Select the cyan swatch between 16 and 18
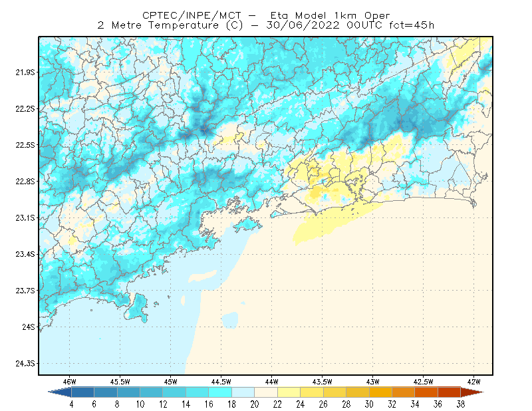This screenshot has height=411, width=532. (x=220, y=392)
